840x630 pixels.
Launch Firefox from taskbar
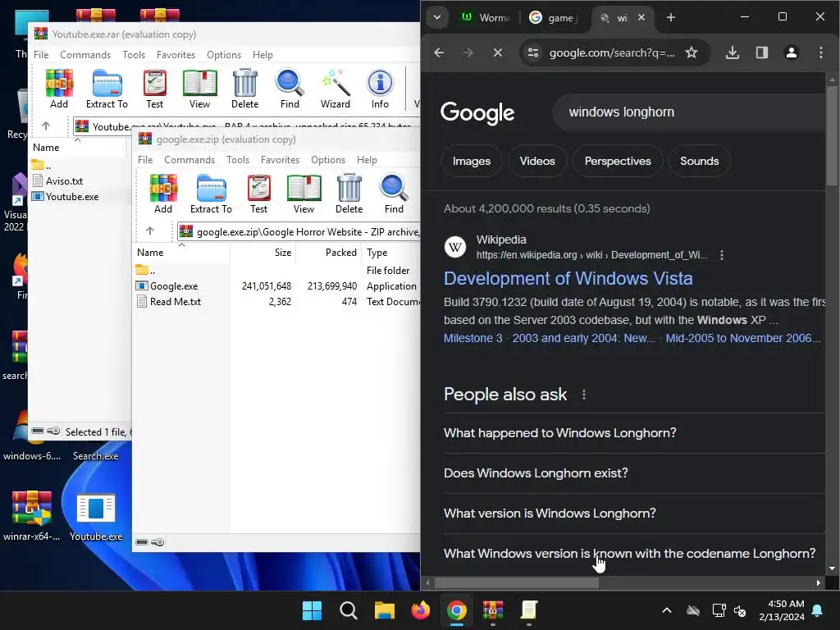(421, 610)
